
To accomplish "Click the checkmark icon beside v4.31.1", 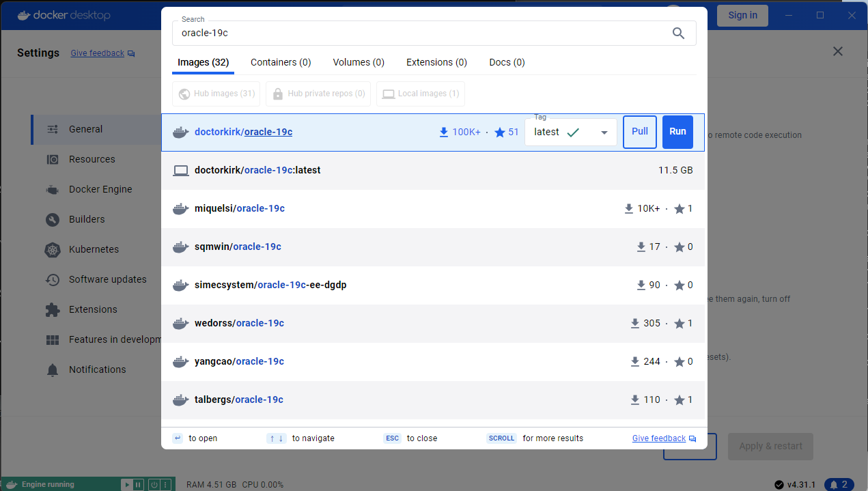I will click(x=779, y=485).
